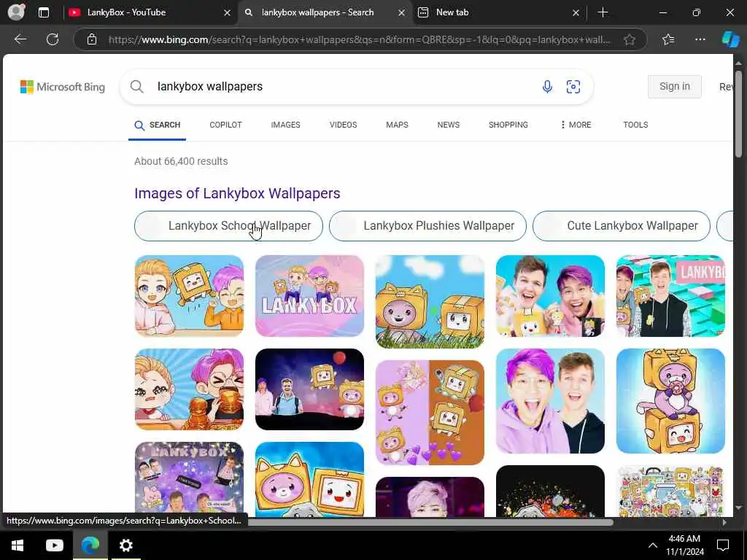Open the sticker collage thumbnail
747x560 pixels.
point(671,491)
